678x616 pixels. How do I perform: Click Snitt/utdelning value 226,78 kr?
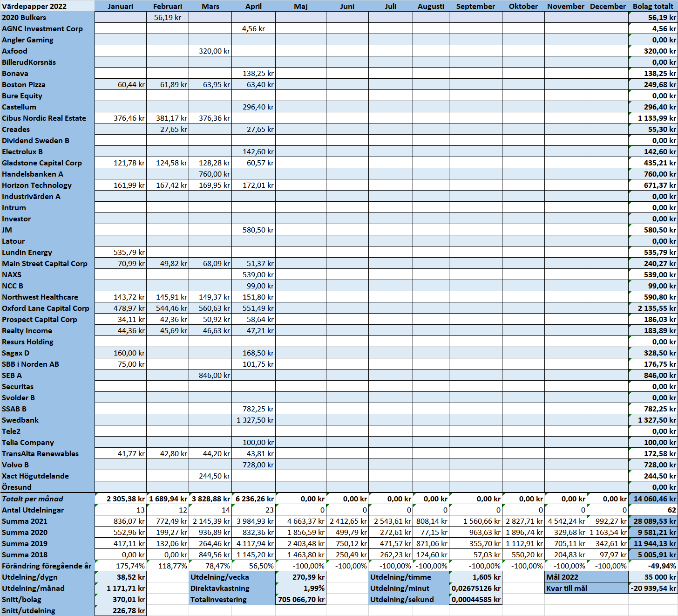click(121, 610)
